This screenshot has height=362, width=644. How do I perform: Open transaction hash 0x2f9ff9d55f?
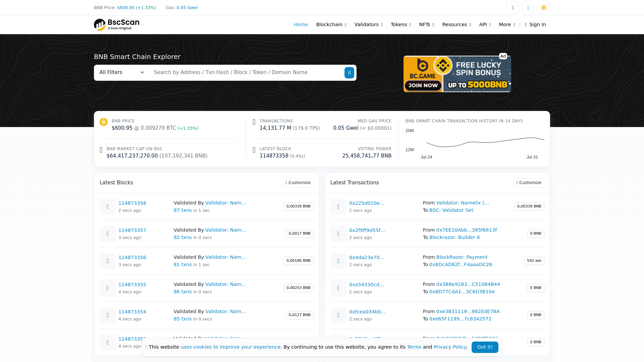coord(367,230)
